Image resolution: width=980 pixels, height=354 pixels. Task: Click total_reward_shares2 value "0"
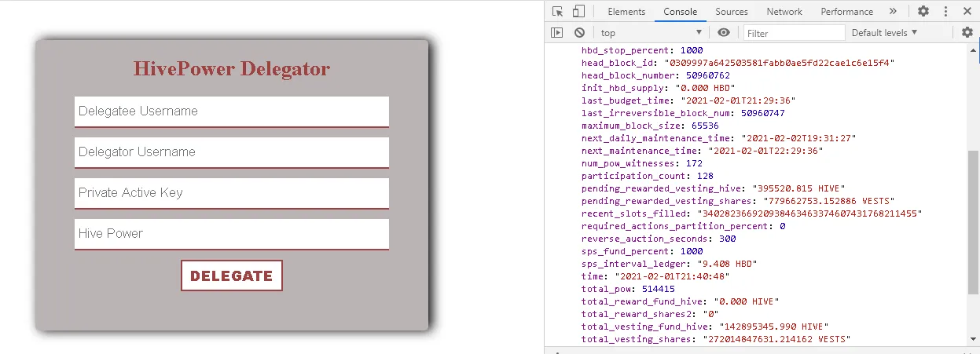click(x=710, y=314)
